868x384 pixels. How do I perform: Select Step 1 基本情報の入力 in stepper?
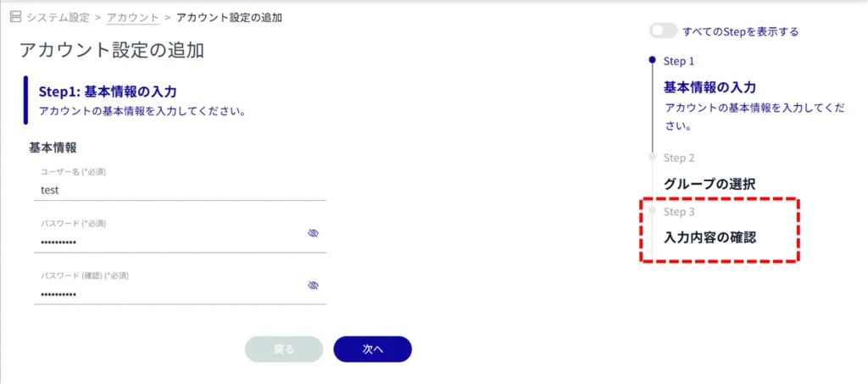(x=709, y=87)
